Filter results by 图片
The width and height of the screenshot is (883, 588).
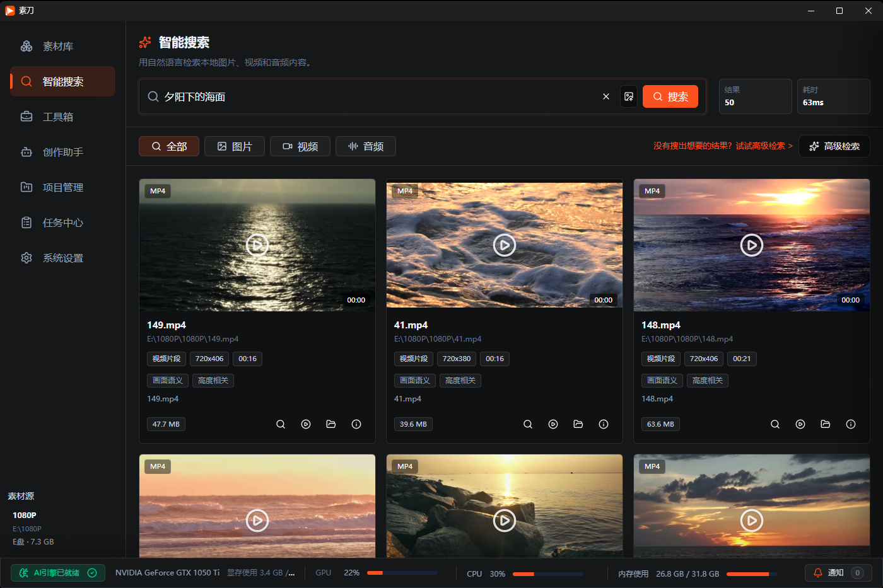(235, 146)
